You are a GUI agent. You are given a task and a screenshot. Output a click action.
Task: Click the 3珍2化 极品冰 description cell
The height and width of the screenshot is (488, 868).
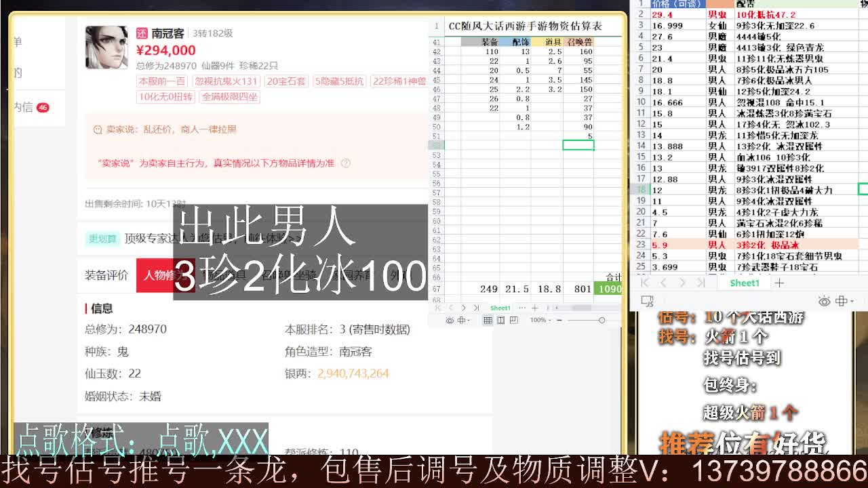[x=797, y=245]
